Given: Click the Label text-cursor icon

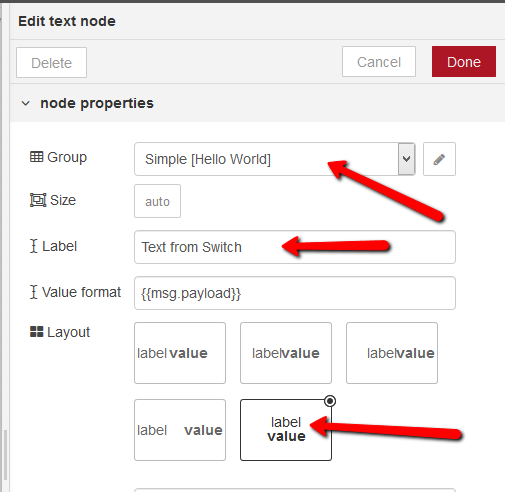Looking at the screenshot, I should (x=33, y=246).
